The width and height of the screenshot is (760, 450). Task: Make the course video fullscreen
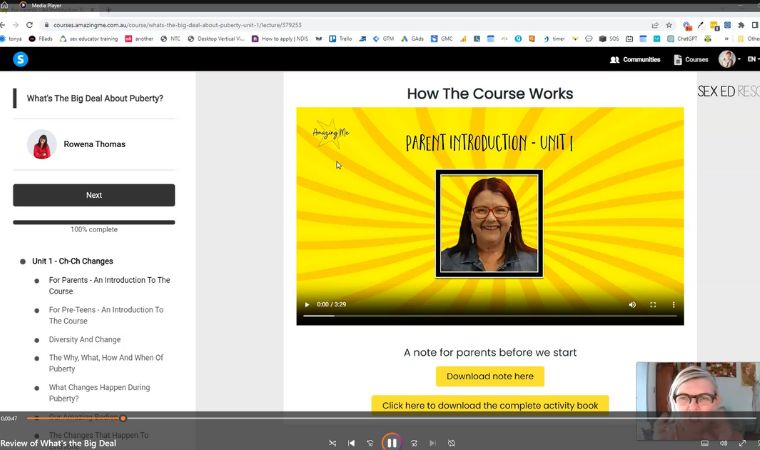point(653,305)
